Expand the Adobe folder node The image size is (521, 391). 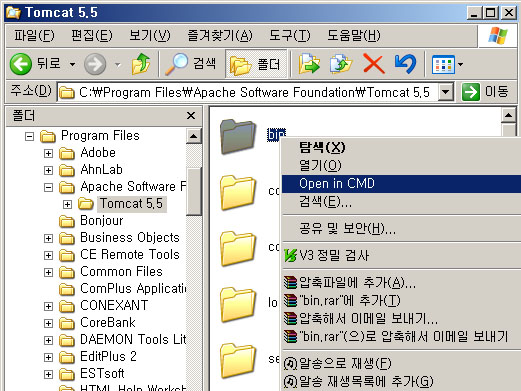tap(48, 153)
